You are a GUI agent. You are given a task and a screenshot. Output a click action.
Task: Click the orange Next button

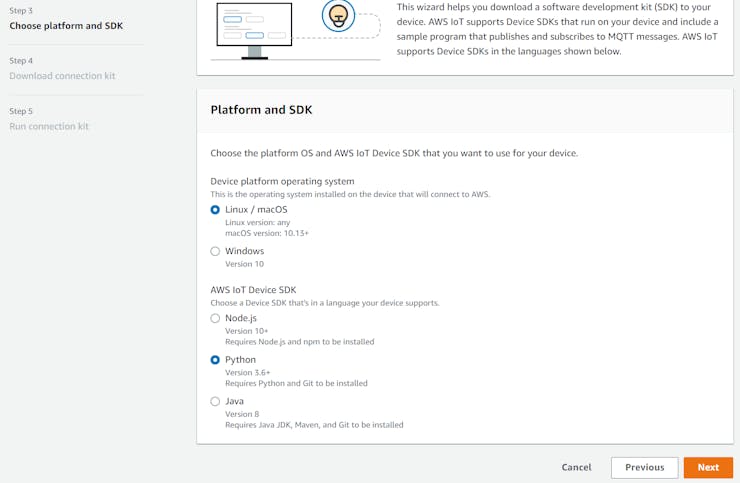708,467
